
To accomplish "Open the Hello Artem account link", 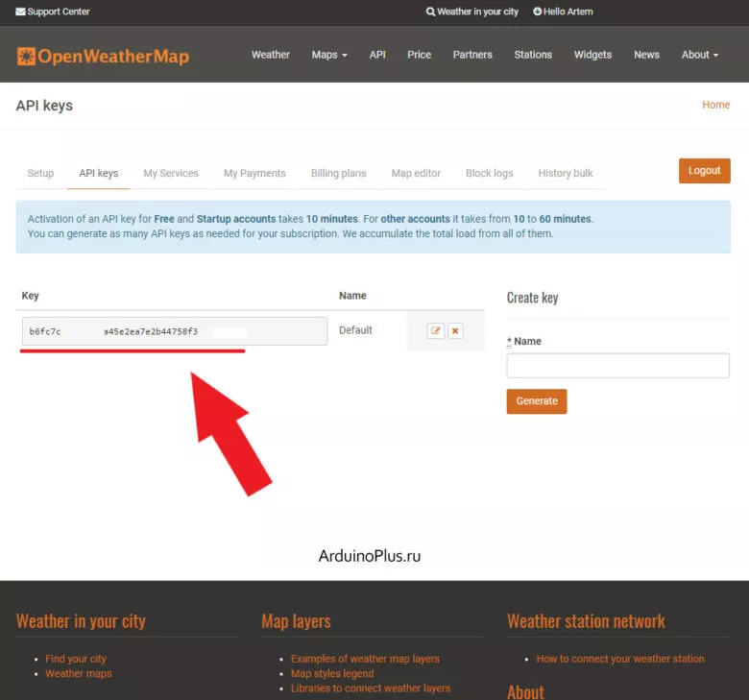I will tap(564, 12).
